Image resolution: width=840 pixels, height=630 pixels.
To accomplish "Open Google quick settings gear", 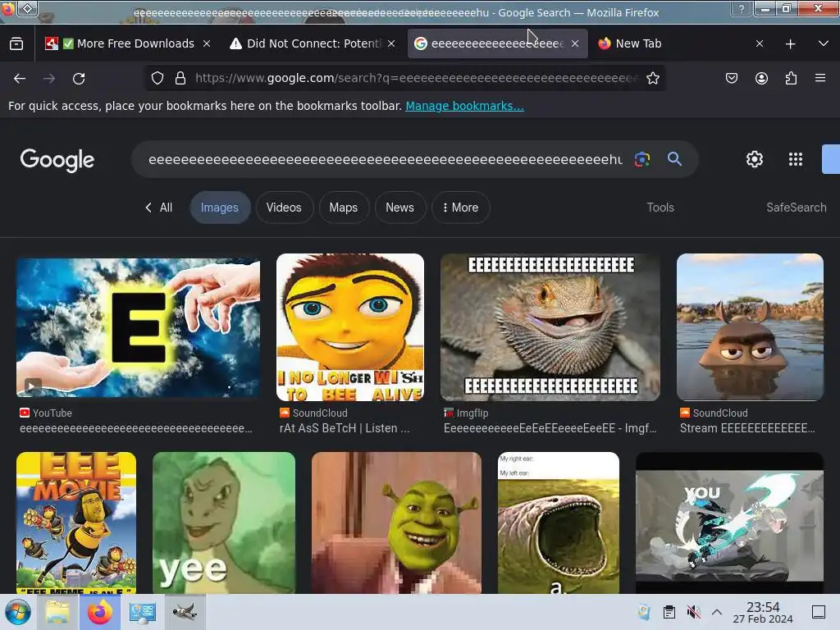I will pyautogui.click(x=755, y=159).
